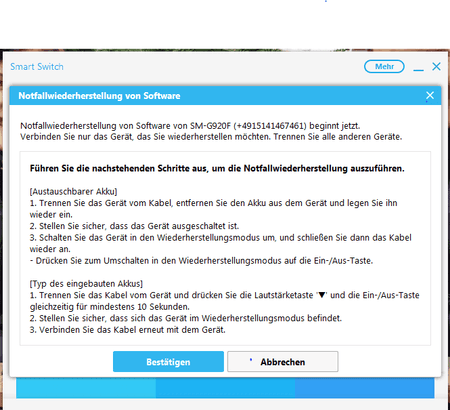Click the blue Notfallwiederherstellung von Software title bar

click(x=225, y=96)
